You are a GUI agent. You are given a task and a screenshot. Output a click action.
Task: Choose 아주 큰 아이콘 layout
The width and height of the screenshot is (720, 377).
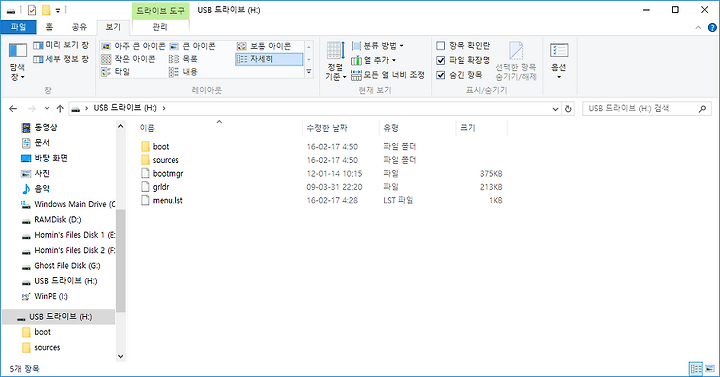tap(133, 46)
